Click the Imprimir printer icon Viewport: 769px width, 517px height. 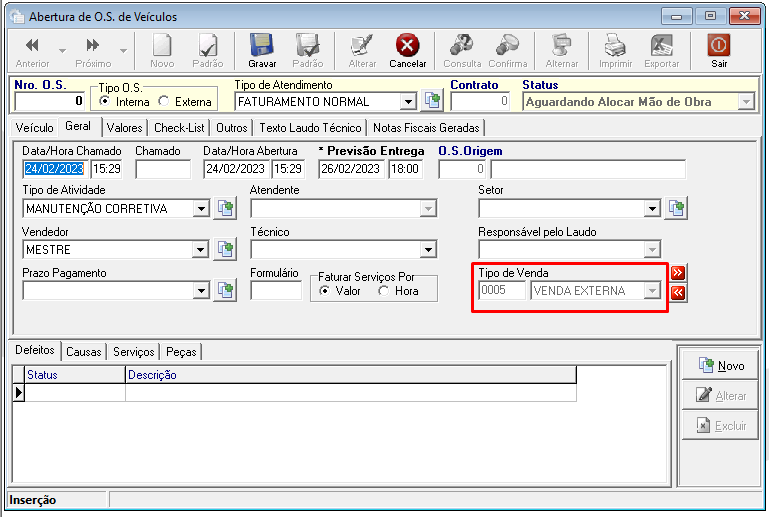[x=615, y=51]
